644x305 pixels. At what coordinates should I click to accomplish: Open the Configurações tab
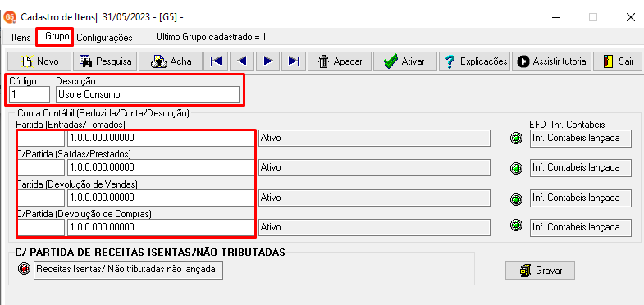pos(105,38)
